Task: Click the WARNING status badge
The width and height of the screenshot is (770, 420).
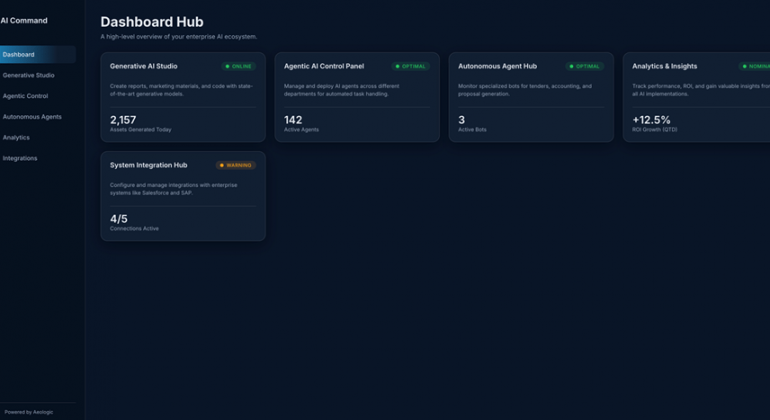Action: 236,166
